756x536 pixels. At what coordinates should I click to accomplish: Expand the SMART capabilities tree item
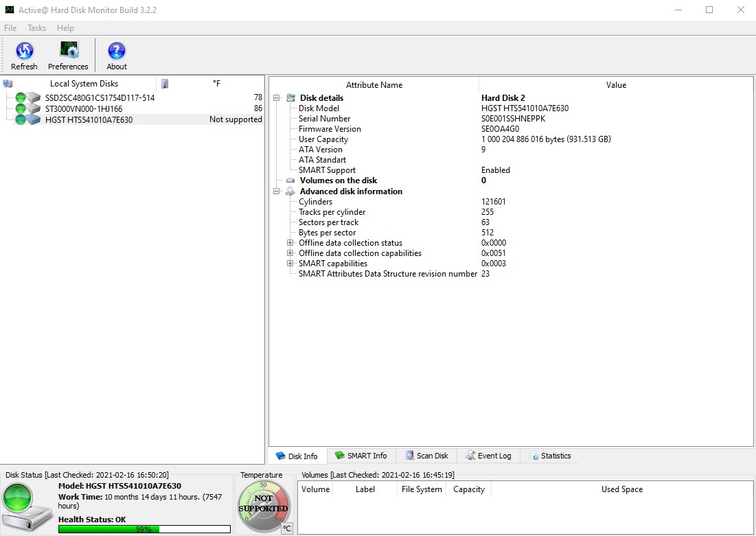click(x=290, y=263)
